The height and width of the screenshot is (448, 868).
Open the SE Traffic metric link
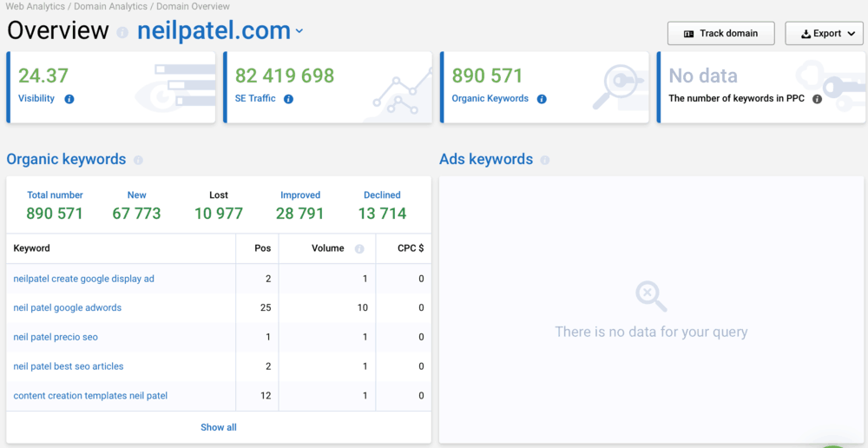tap(255, 99)
